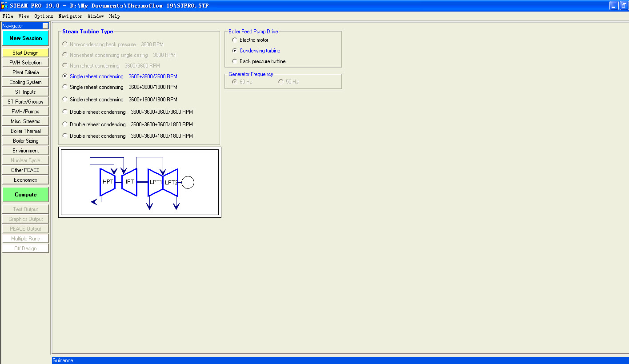Click the STEAM PRO title bar app icon

[x=4, y=5]
